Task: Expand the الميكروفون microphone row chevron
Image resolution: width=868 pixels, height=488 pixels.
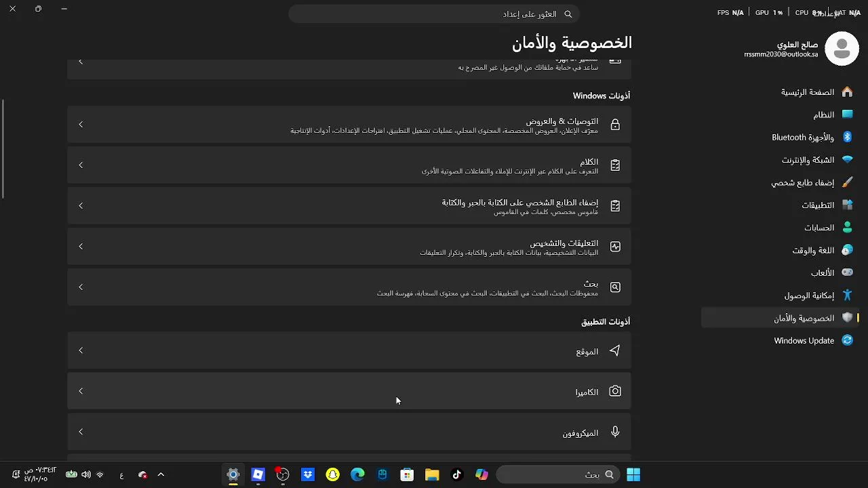Action: click(81, 432)
